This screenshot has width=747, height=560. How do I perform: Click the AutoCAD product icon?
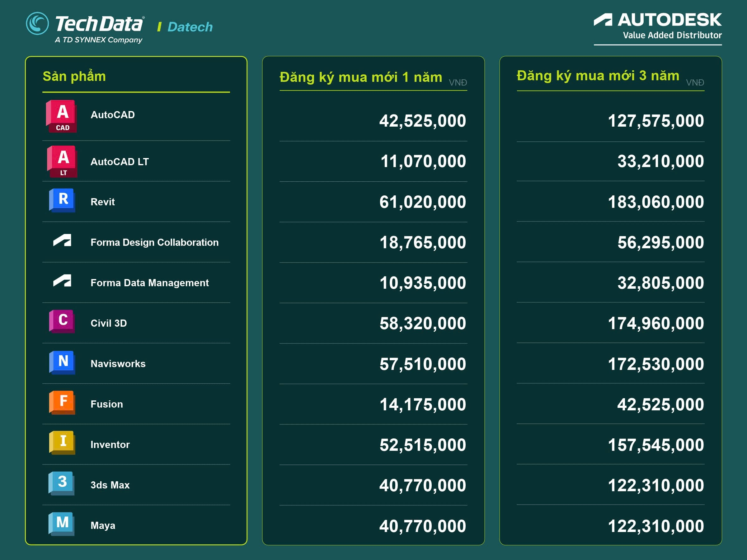[61, 116]
